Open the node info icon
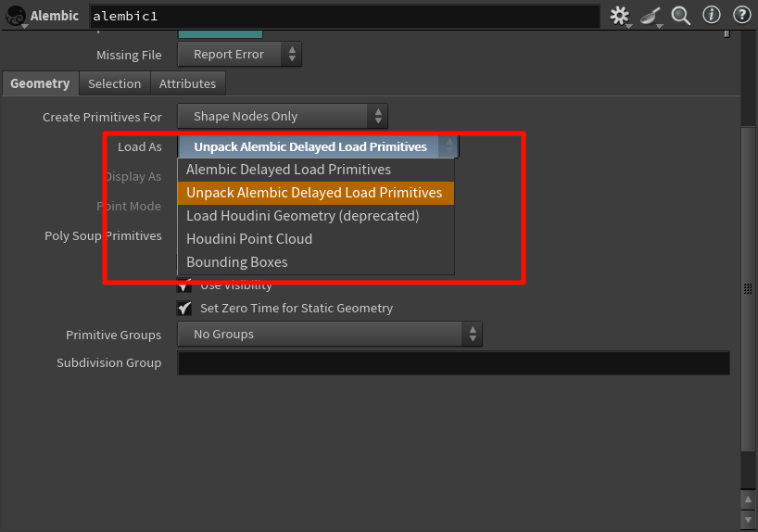758x532 pixels. click(711, 15)
